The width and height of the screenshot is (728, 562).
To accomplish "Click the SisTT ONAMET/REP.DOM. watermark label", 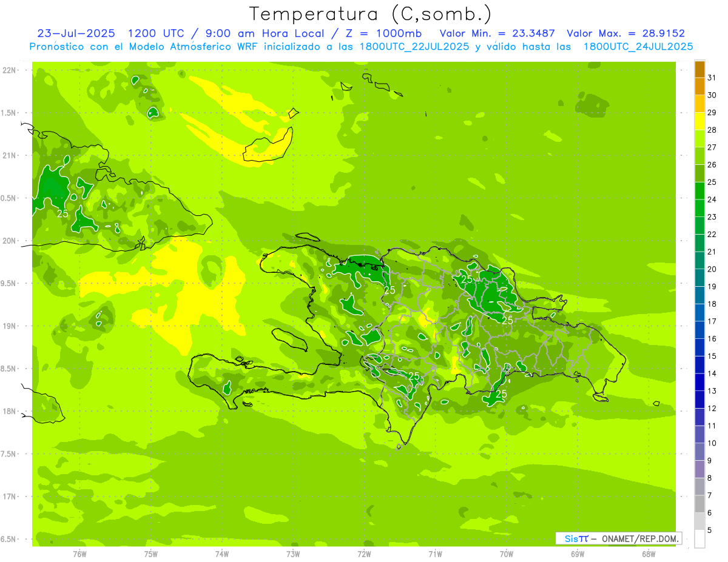I will click(618, 538).
